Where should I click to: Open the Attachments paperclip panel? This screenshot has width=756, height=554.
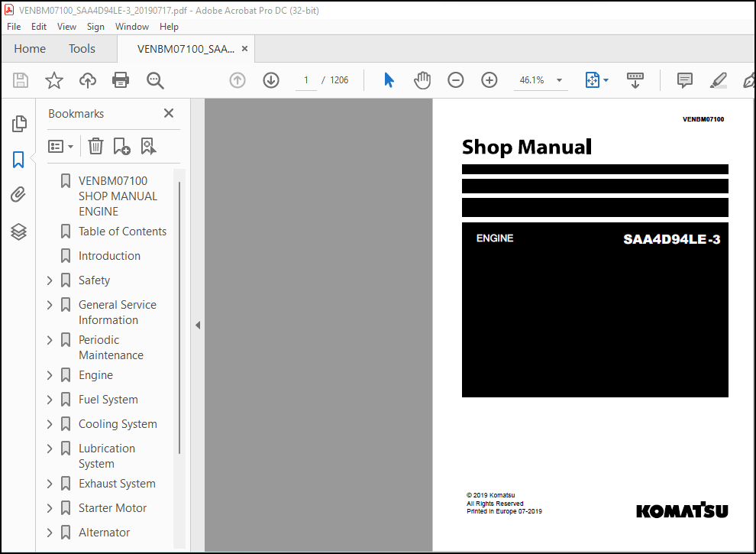click(x=18, y=195)
